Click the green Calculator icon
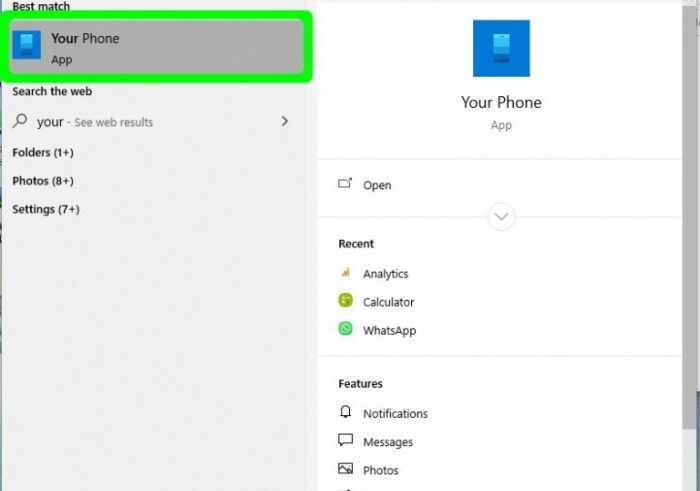 pos(346,300)
